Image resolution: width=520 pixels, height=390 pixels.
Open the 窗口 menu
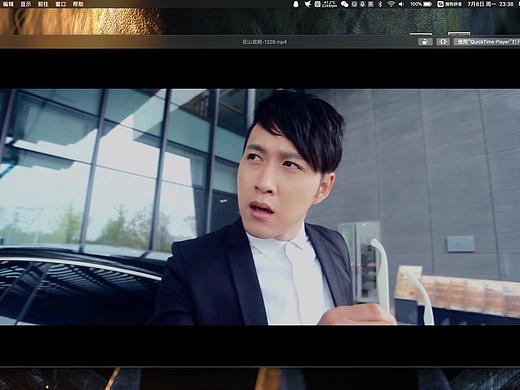point(60,4)
